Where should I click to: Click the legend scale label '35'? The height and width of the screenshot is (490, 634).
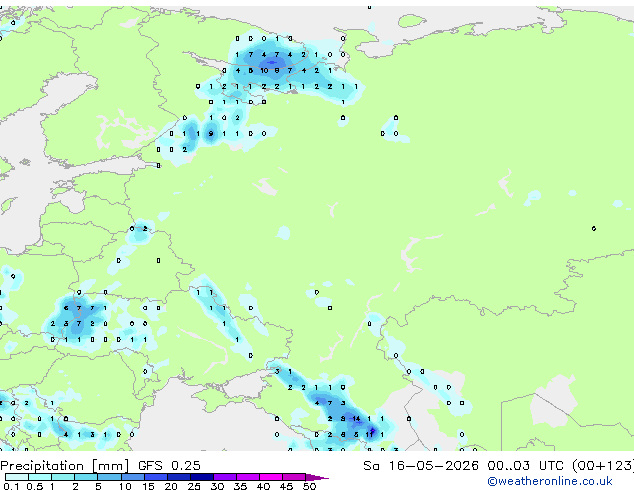(240, 486)
